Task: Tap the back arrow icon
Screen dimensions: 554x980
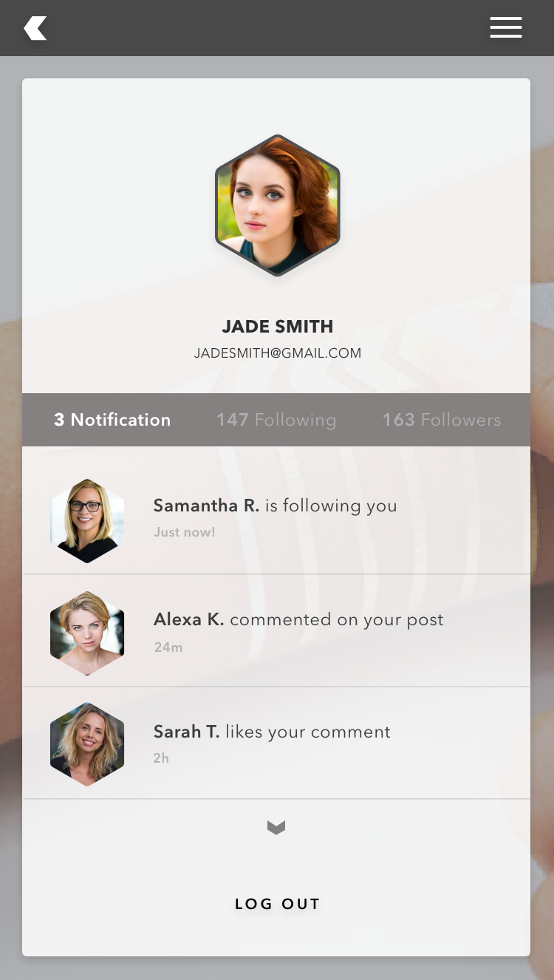Action: pyautogui.click(x=35, y=28)
